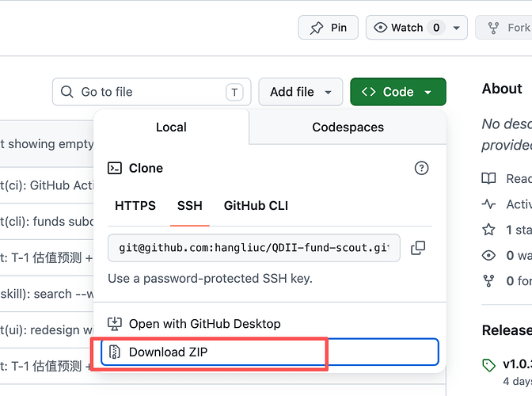Click the watch count badge 0
The image size is (532, 396).
(436, 28)
